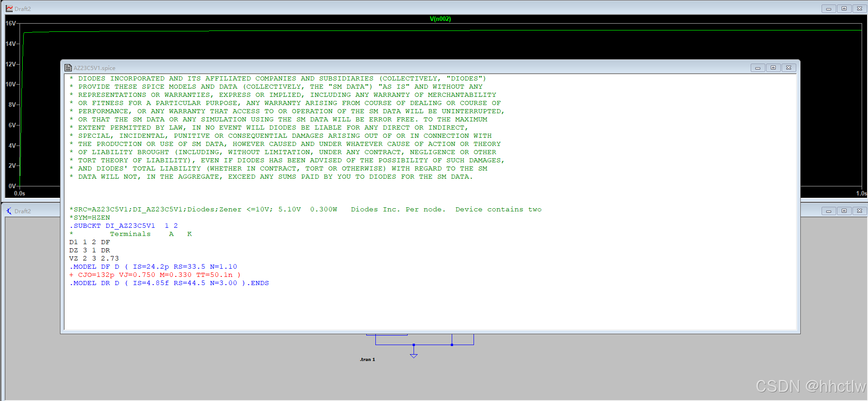The height and width of the screenshot is (401, 868).
Task: Click the 6V axis label
Action: (12, 125)
